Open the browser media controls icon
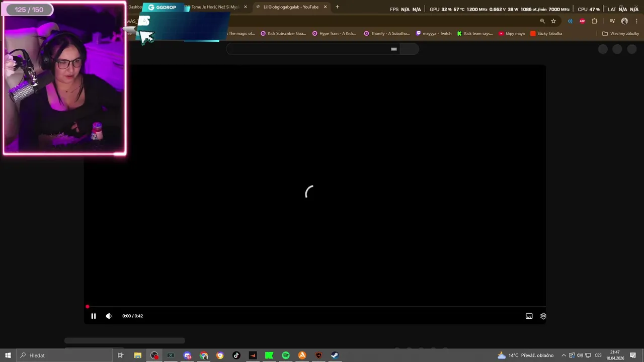 (612, 21)
